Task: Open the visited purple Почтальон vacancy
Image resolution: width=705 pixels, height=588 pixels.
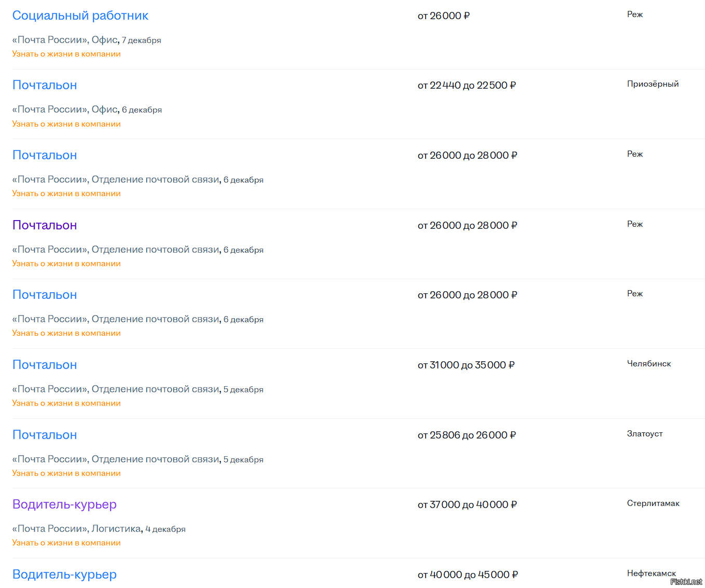Action: 45,225
